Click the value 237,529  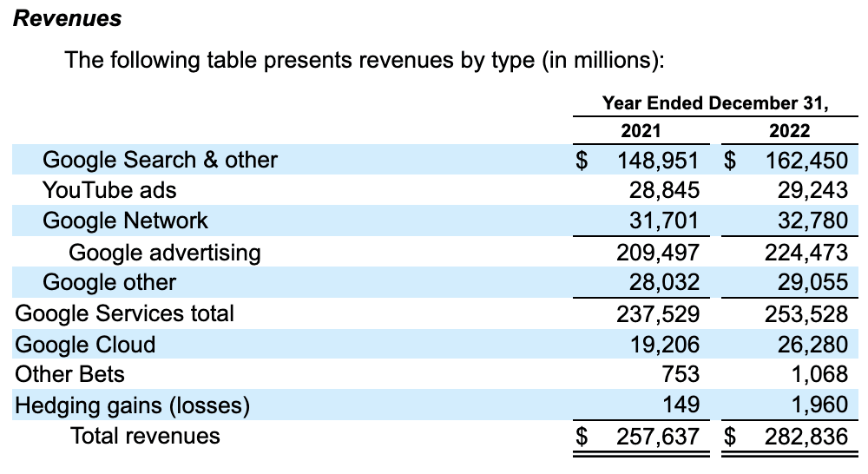point(658,314)
